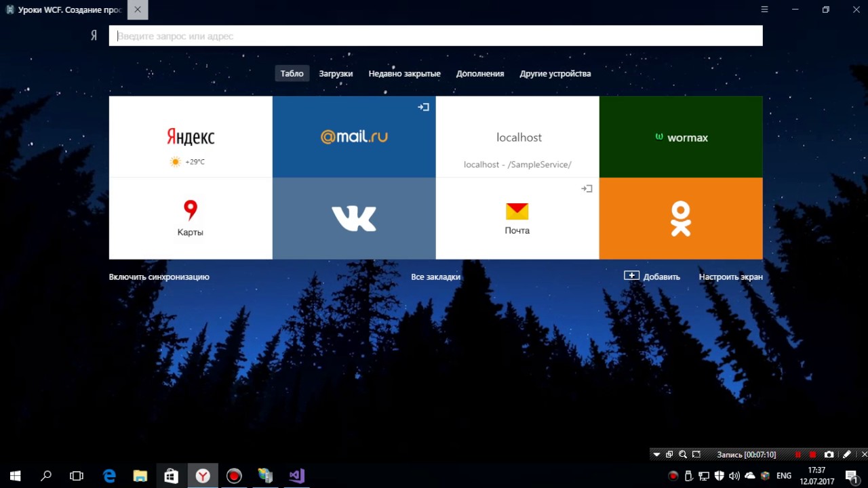Open the Яндекс tile with weather

[x=191, y=137]
